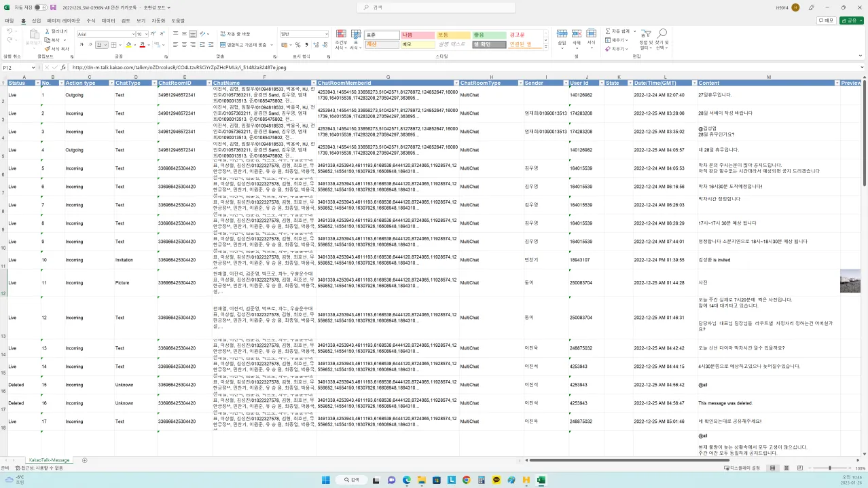The width and height of the screenshot is (868, 488).
Task: Click 접근성: 사용할 수 없음 status
Action: [41, 468]
